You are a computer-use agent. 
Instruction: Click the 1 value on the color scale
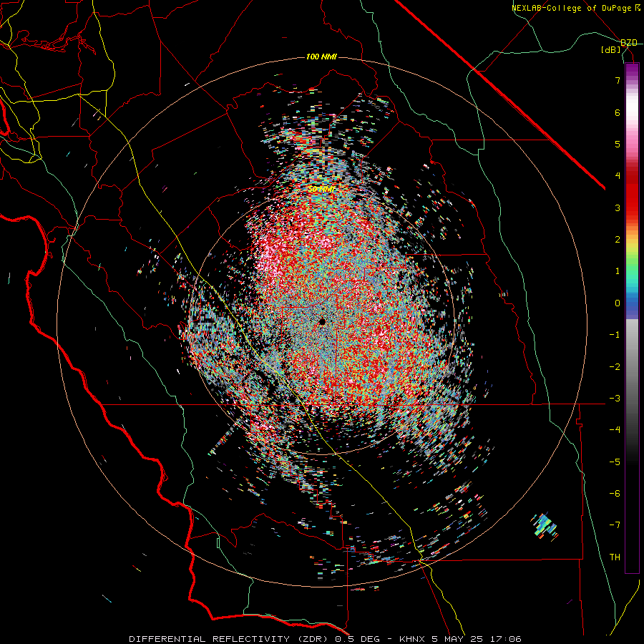618,271
